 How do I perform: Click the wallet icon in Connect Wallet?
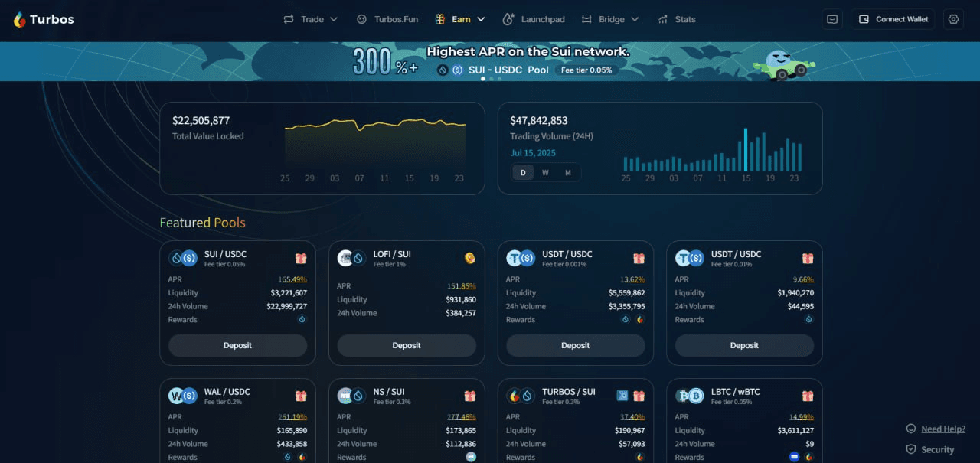pos(864,19)
